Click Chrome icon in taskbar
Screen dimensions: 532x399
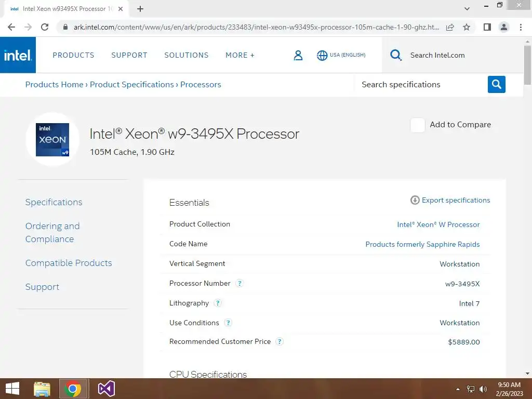pyautogui.click(x=73, y=389)
